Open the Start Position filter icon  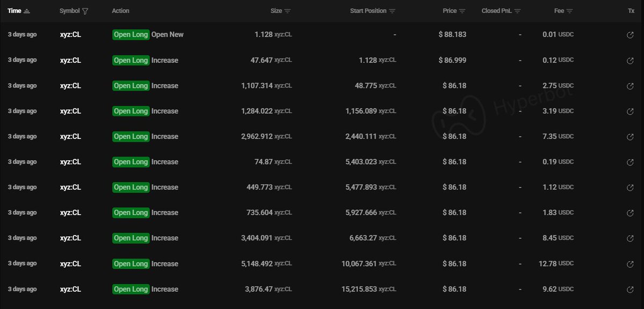click(392, 11)
